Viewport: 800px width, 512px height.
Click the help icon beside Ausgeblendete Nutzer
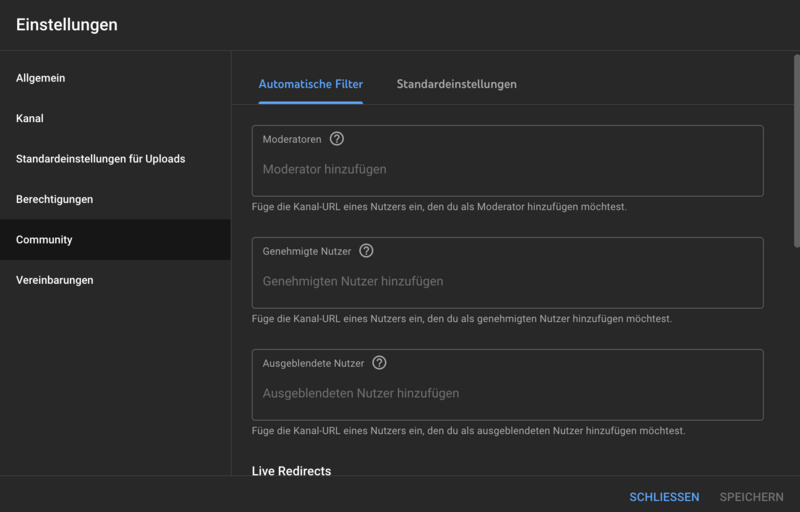point(379,363)
